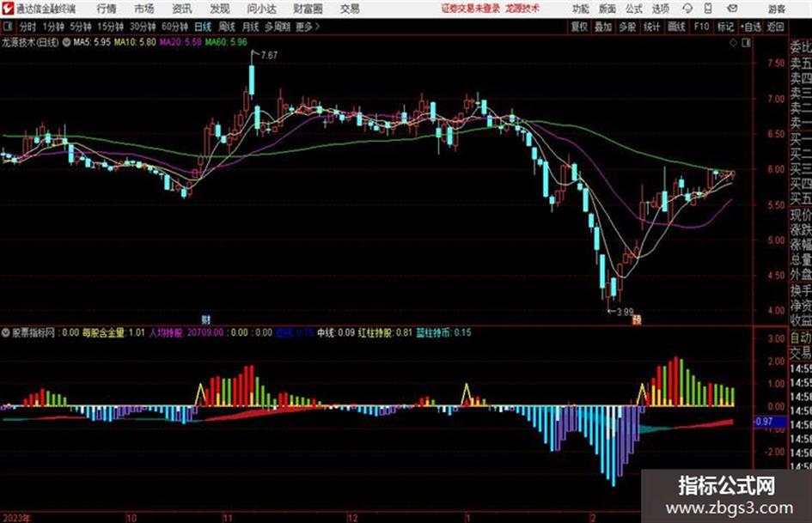Click the 赣 marker below the chart

637,320
